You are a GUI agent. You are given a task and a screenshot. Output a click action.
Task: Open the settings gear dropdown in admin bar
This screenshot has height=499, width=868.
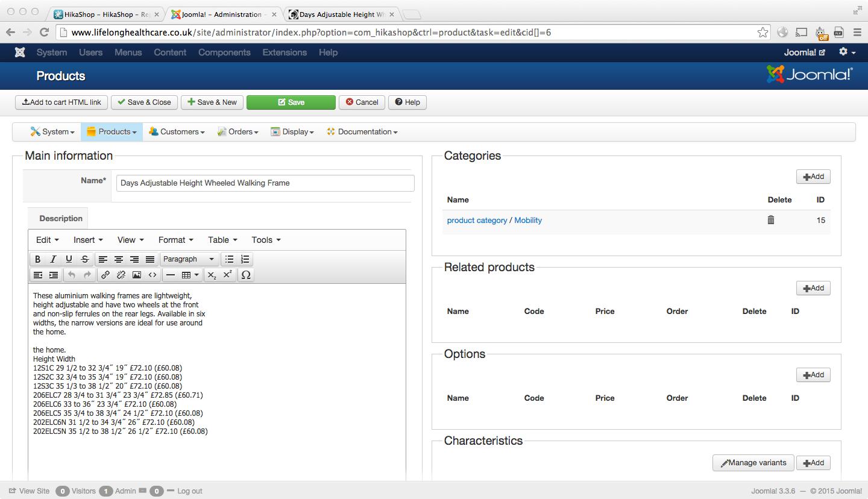pyautogui.click(x=848, y=52)
